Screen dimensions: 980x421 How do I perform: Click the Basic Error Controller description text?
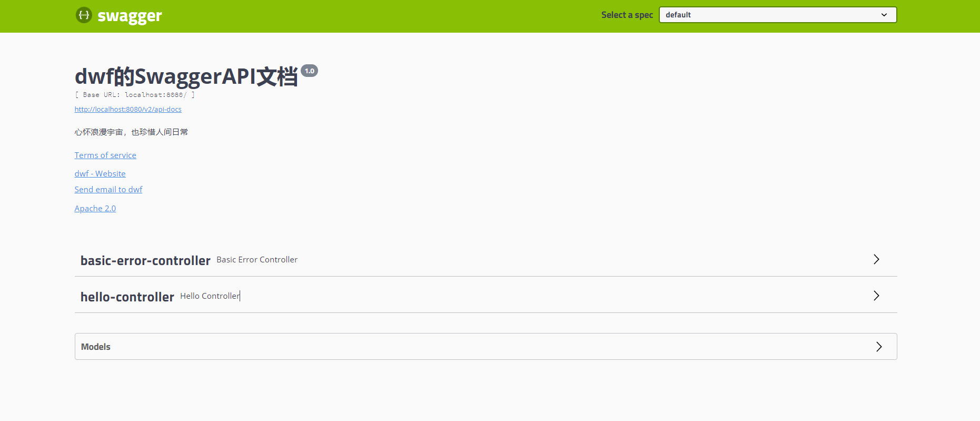pos(257,260)
